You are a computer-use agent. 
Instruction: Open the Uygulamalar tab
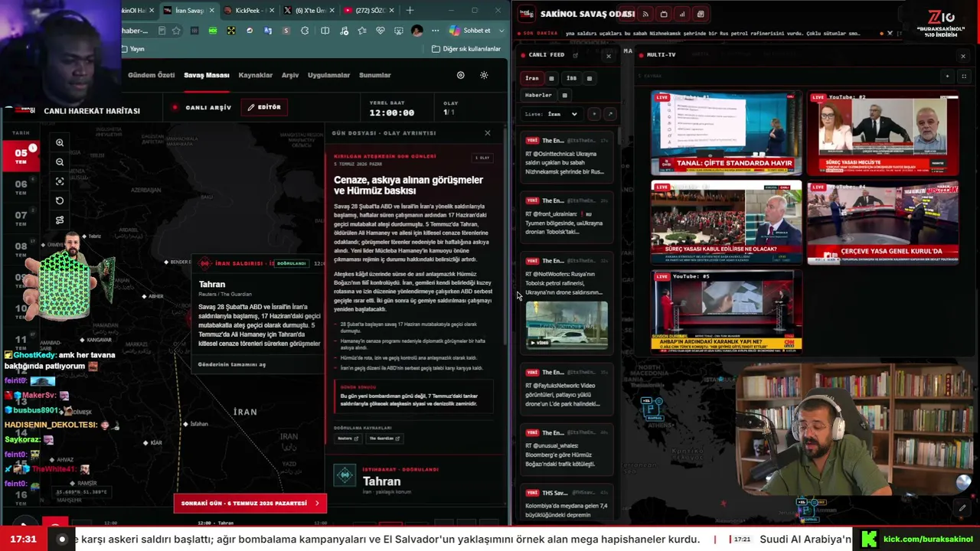(x=328, y=75)
